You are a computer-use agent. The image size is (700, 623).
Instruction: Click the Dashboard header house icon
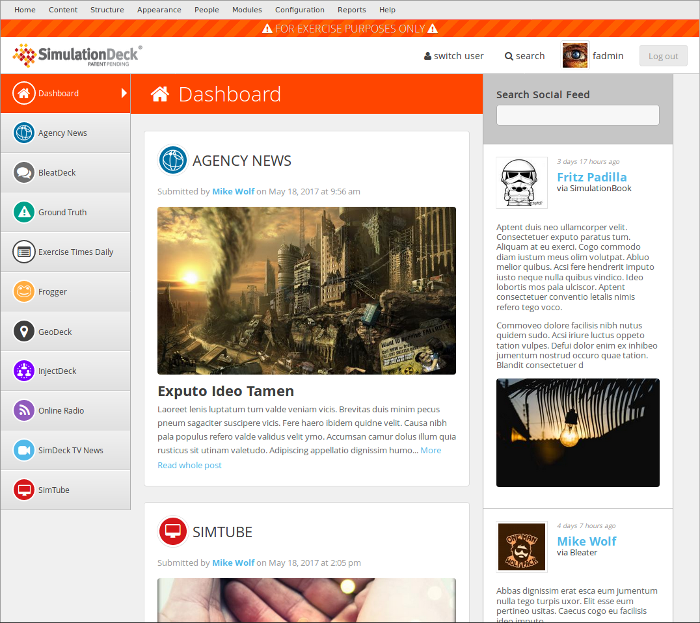160,94
